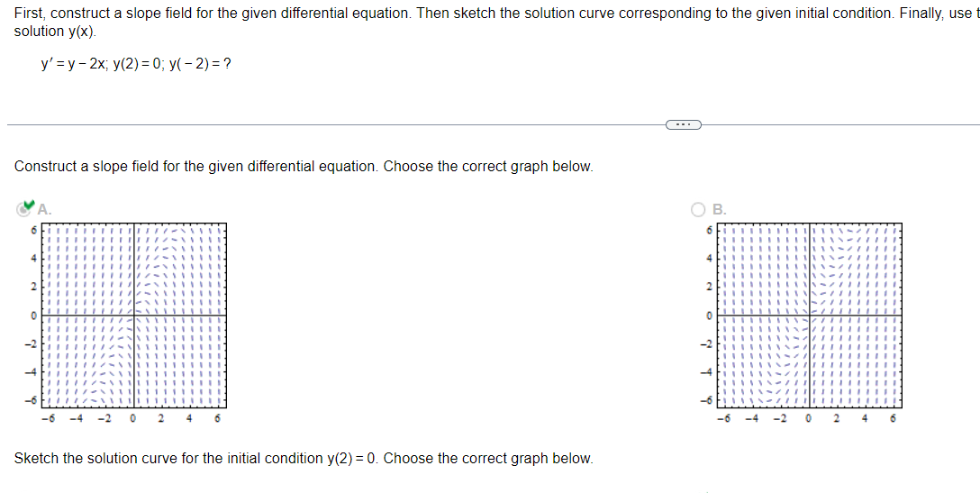
Task: Click the 'B.' option label
Action: (x=720, y=210)
